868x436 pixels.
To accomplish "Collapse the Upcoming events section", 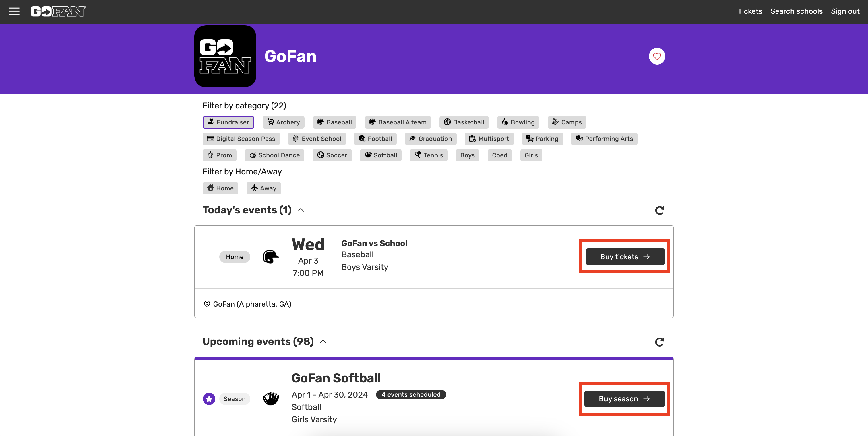I will pos(323,341).
